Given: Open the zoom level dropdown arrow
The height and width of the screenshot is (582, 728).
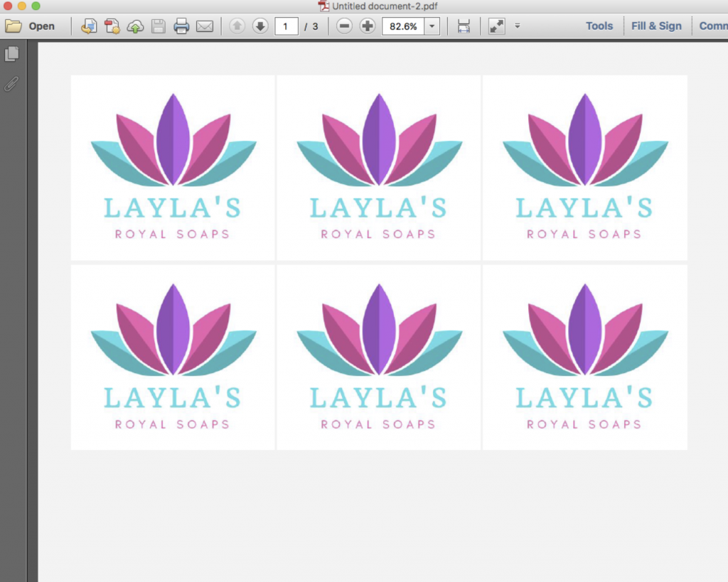Looking at the screenshot, I should point(432,26).
